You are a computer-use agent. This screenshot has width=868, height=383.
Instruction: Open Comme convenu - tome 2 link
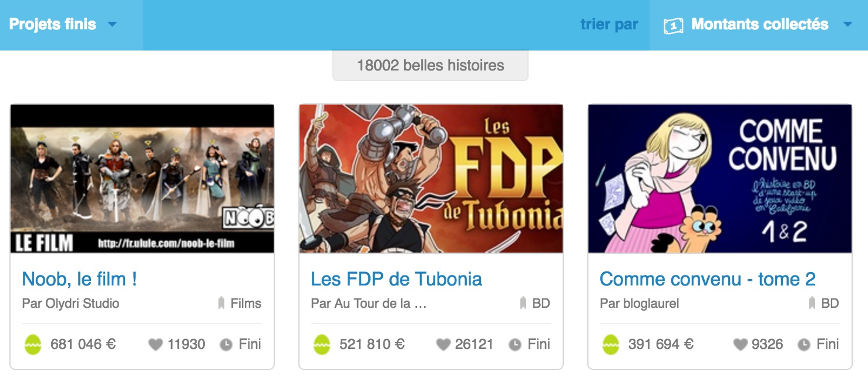click(708, 278)
